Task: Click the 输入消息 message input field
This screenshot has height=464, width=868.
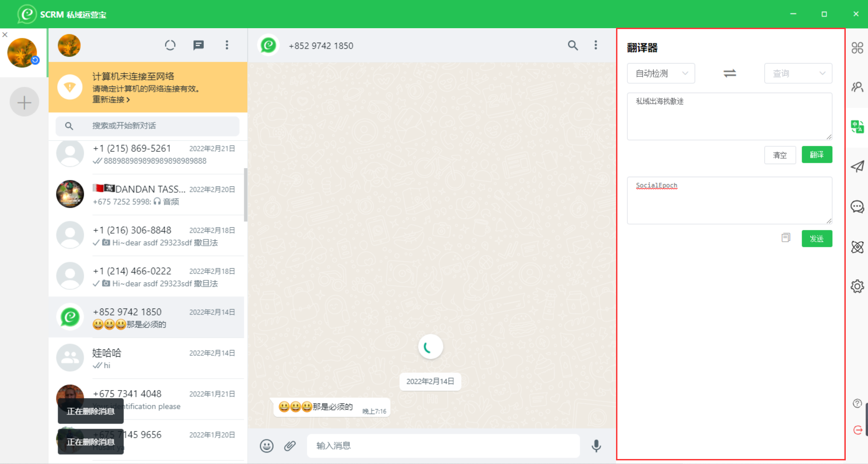Action: click(x=443, y=446)
